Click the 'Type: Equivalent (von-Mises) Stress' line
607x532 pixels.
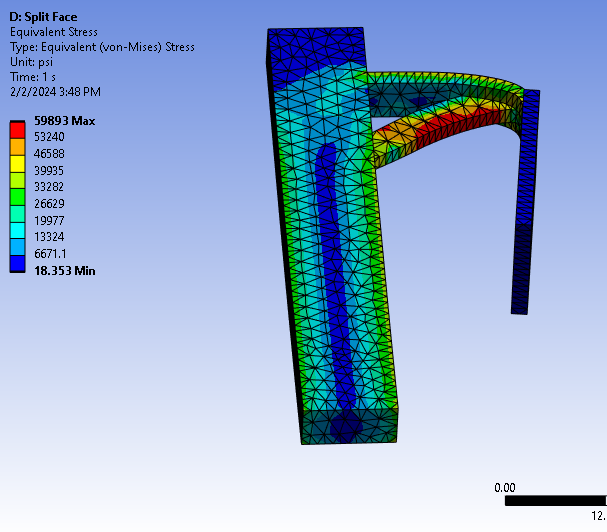(102, 47)
